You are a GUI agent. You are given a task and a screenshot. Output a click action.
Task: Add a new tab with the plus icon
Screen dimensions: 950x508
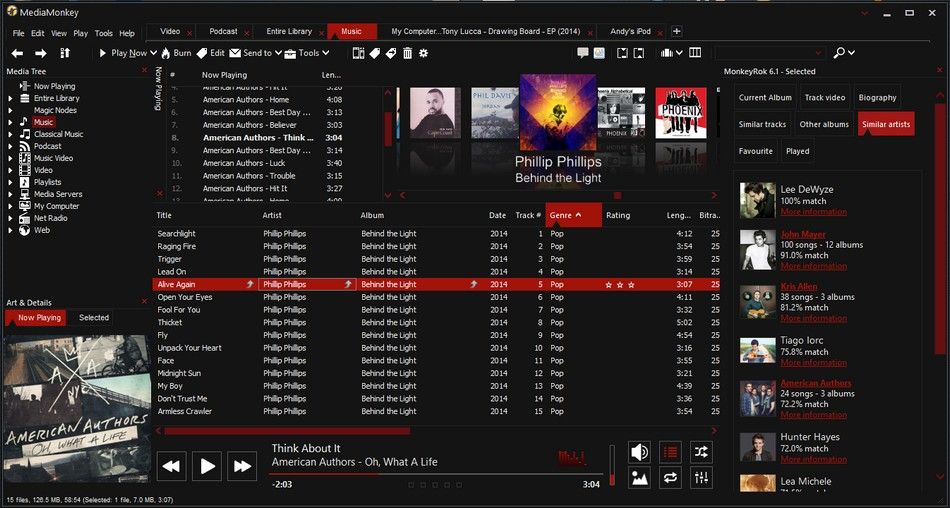click(677, 32)
